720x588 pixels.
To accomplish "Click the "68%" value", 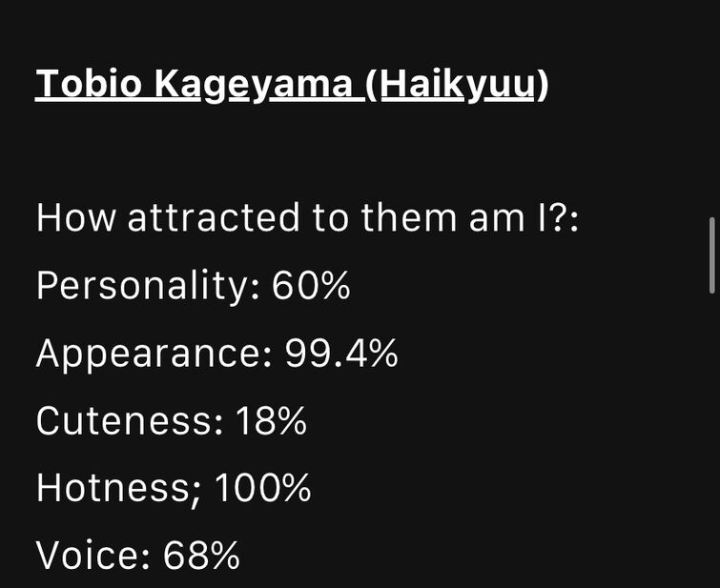I will pyautogui.click(x=201, y=555).
